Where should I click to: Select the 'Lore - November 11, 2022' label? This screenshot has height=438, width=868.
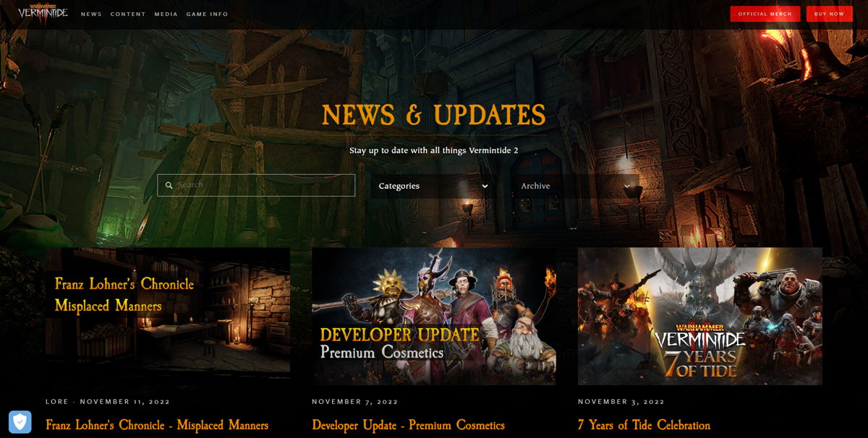point(108,401)
